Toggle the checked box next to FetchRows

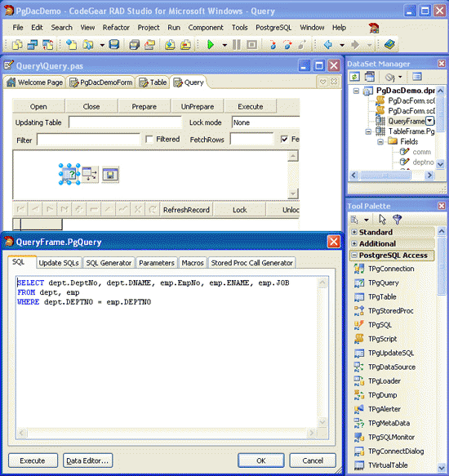284,140
